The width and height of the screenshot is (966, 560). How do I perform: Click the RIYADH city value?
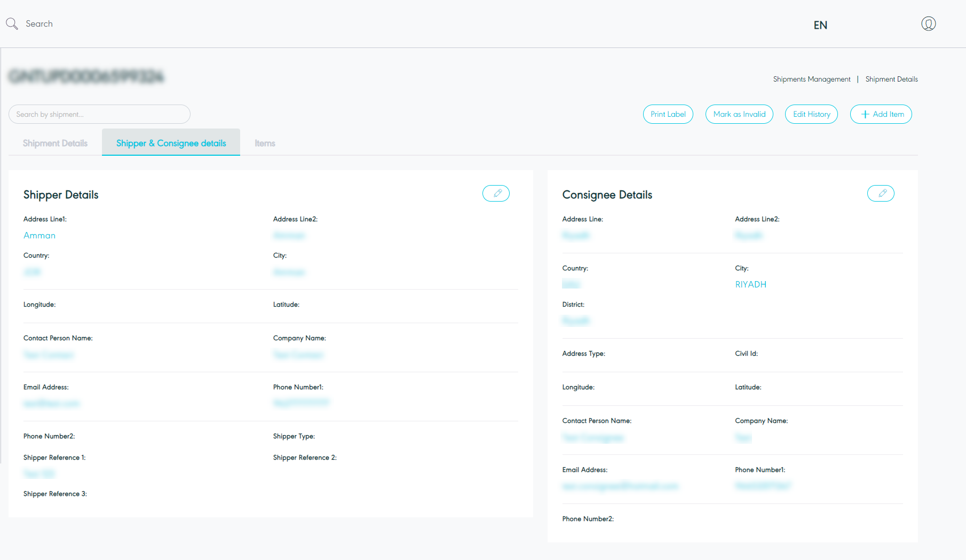click(750, 284)
